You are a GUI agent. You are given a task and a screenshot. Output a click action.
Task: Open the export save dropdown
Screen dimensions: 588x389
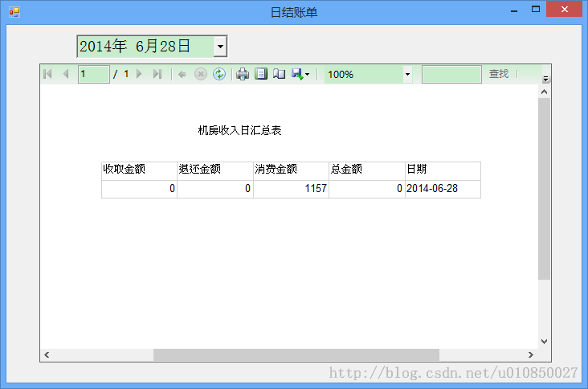click(300, 74)
